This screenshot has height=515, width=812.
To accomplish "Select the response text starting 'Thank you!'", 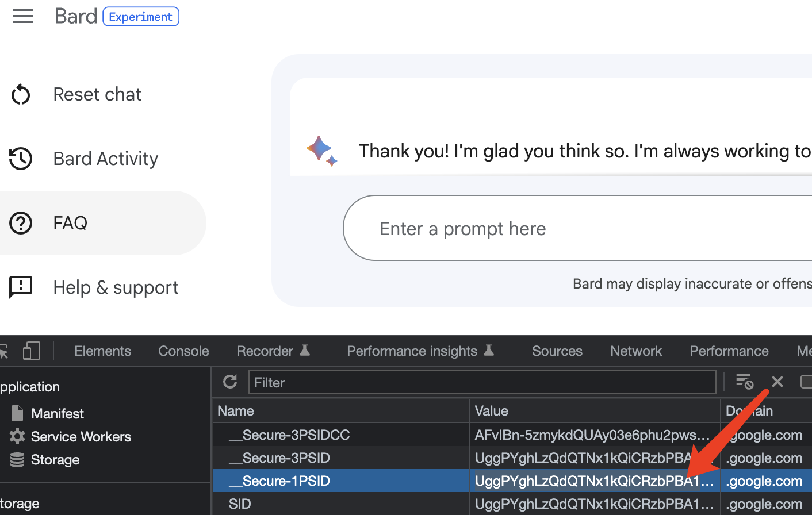I will coord(585,151).
